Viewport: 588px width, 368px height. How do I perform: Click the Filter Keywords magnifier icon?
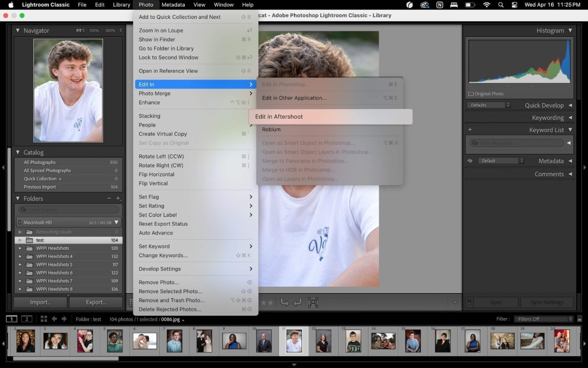coord(475,143)
